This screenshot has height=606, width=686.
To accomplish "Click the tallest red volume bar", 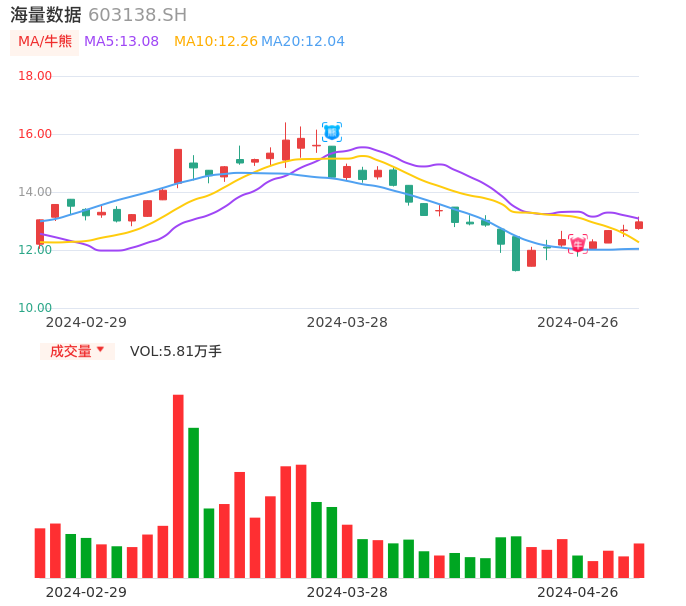I will [178, 486].
